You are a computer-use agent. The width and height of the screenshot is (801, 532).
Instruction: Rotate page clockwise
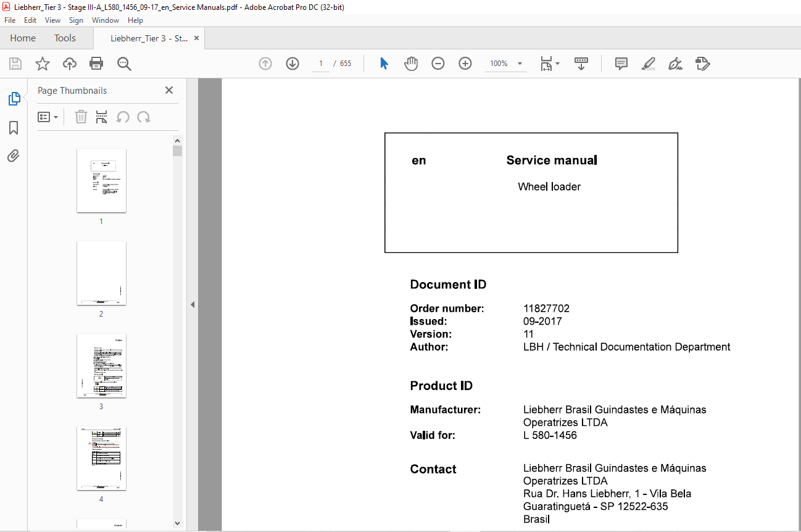[144, 117]
